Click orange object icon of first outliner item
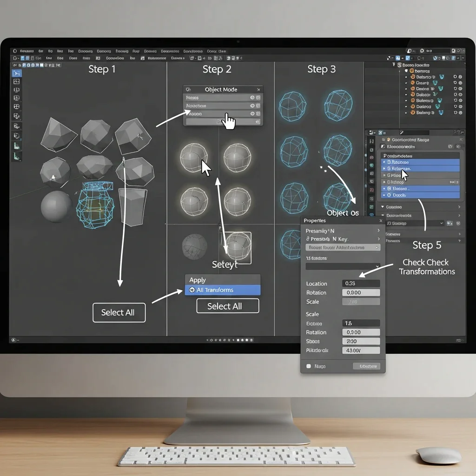 (412, 77)
